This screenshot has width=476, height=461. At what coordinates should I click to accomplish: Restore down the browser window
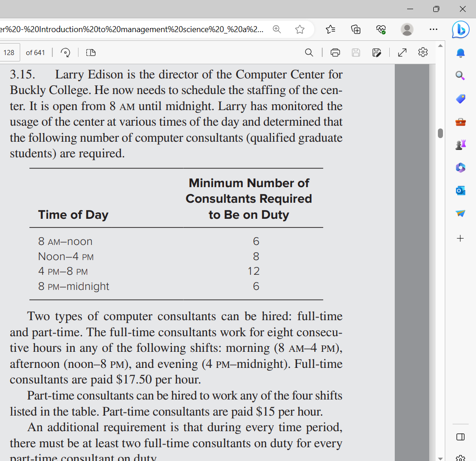point(436,9)
